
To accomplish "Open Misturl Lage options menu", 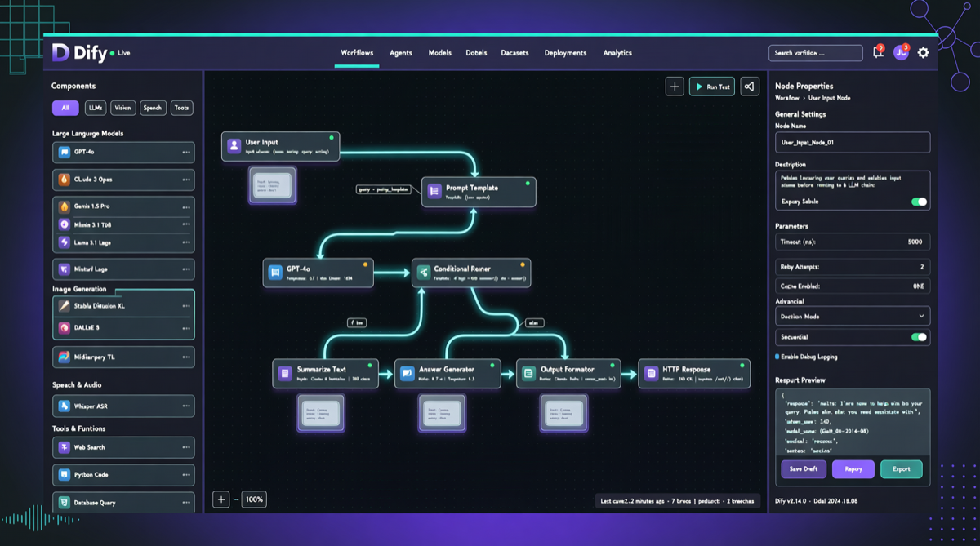I will pyautogui.click(x=186, y=269).
